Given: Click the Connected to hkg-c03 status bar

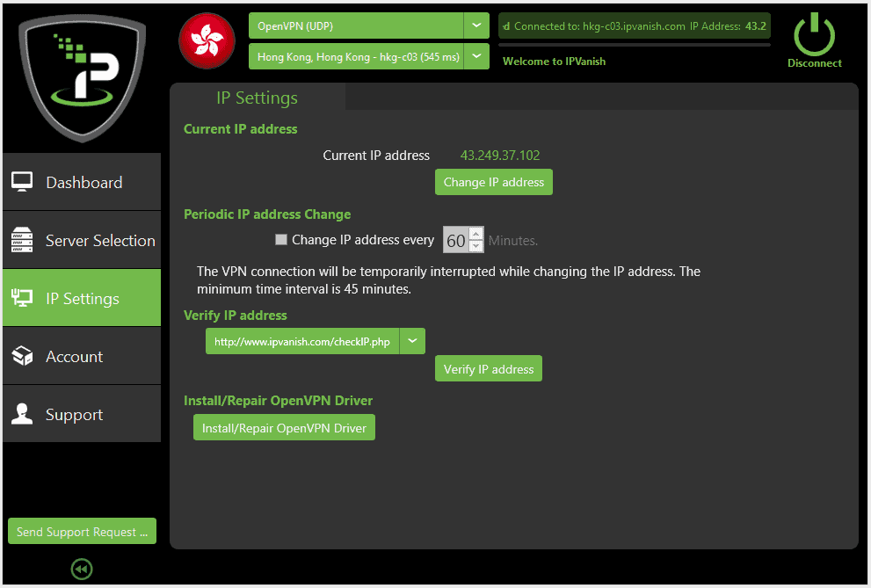Looking at the screenshot, I should 635,26.
